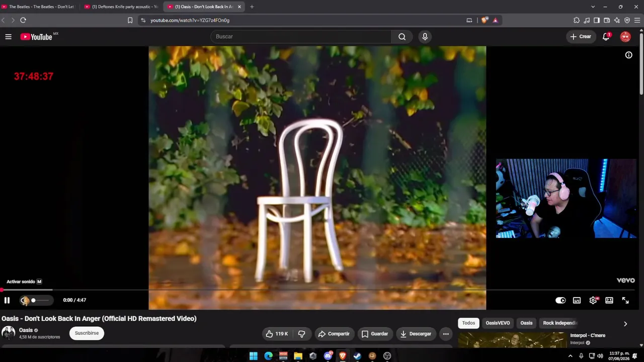Click the Descargar button
Viewport: 644px width, 362px height.
pyautogui.click(x=416, y=334)
